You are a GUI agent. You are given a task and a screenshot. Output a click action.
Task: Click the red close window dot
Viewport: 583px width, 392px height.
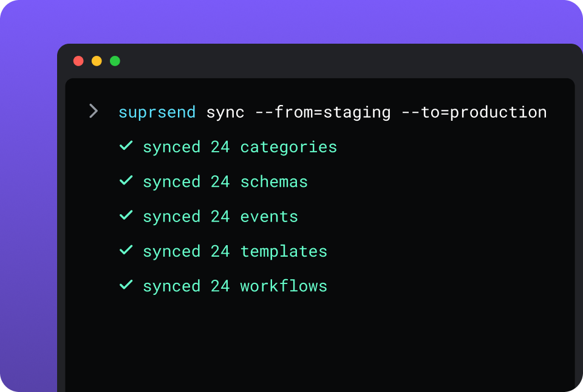click(x=78, y=61)
